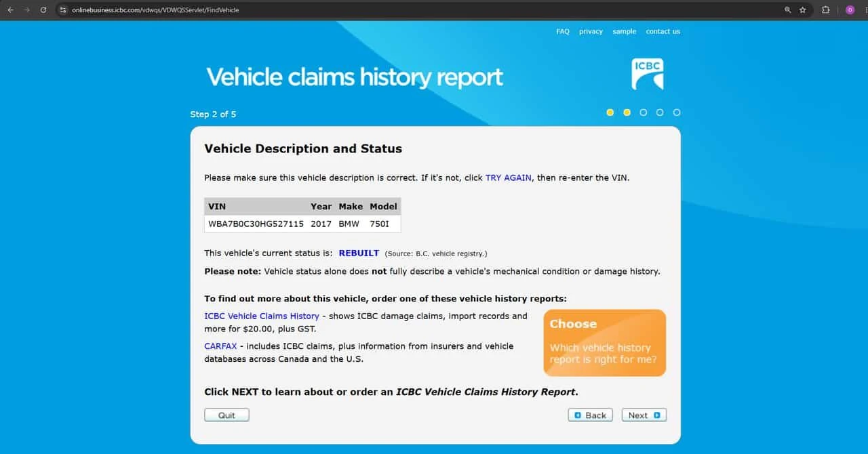Viewport: 868px width, 454px height.
Task: Go back with the browser back arrow
Action: [x=10, y=10]
